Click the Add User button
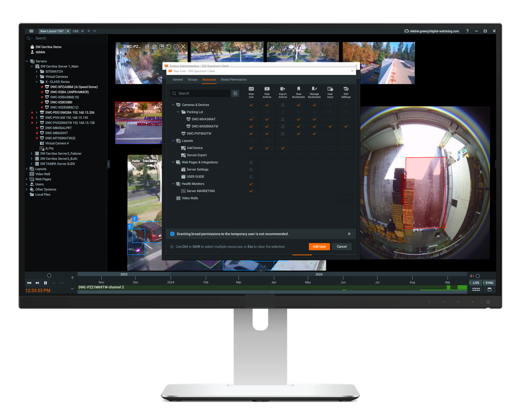 point(319,247)
